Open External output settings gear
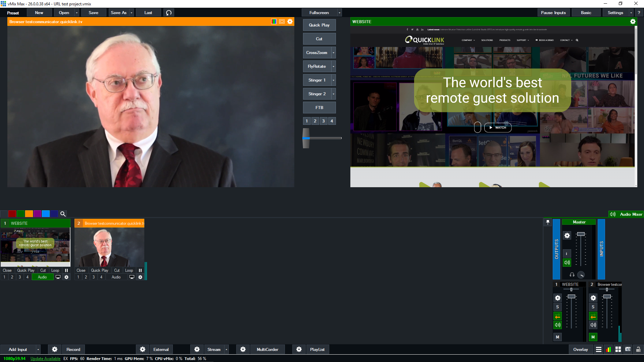 tap(143, 350)
